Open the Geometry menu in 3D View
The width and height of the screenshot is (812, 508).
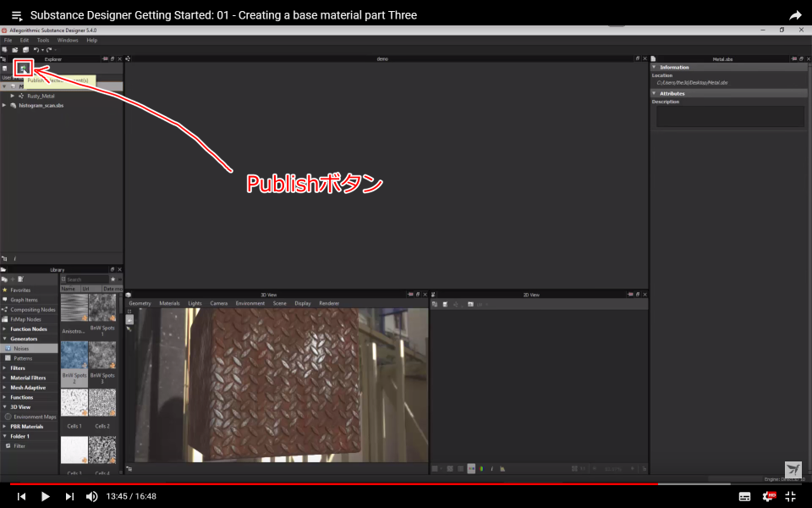click(140, 303)
